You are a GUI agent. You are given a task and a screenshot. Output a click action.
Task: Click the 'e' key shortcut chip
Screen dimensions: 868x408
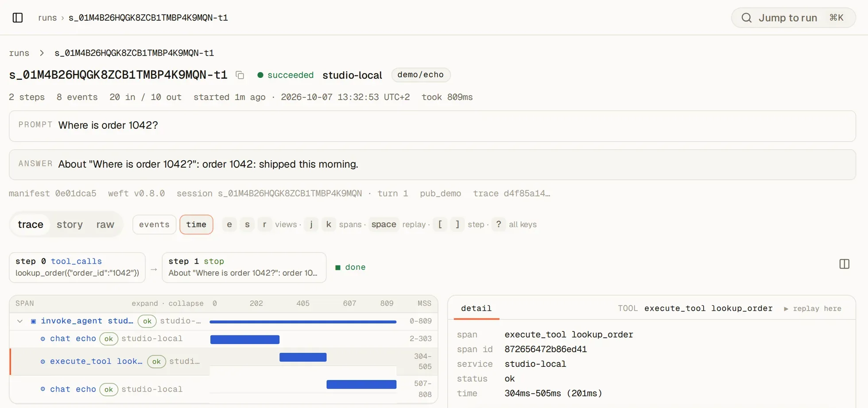click(x=229, y=224)
